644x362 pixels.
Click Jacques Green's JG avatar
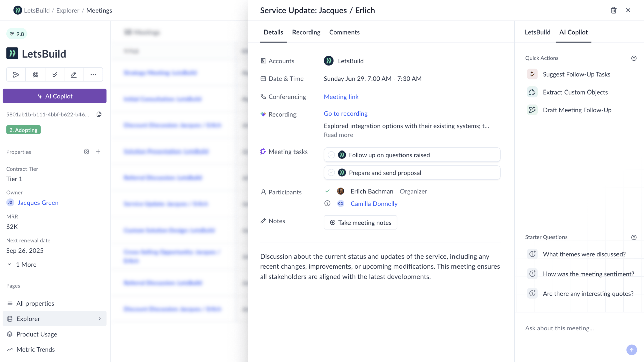(x=10, y=202)
